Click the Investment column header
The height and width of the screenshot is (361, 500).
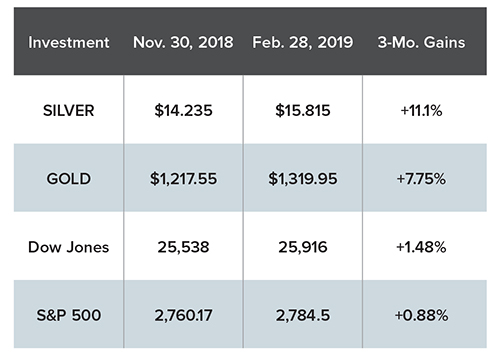pyautogui.click(x=69, y=42)
